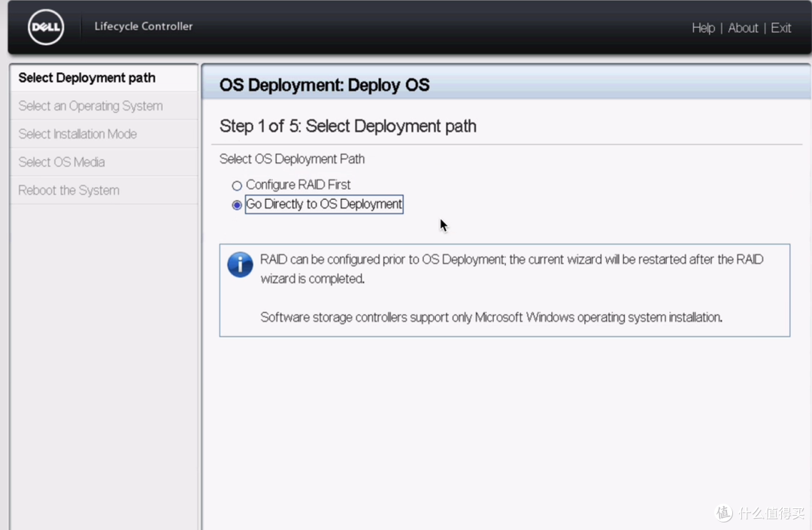Select the Go Directly to OS Deployment radio button

point(237,204)
